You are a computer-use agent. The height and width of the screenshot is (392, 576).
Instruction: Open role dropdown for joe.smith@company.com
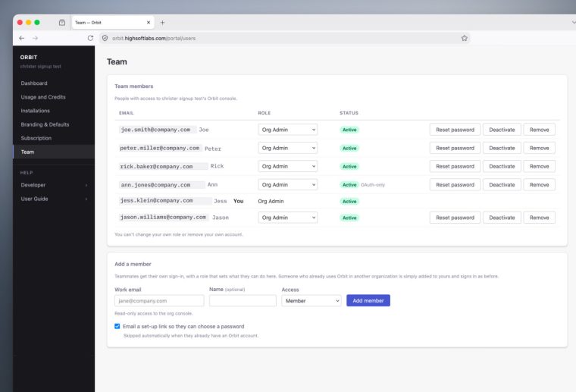288,130
